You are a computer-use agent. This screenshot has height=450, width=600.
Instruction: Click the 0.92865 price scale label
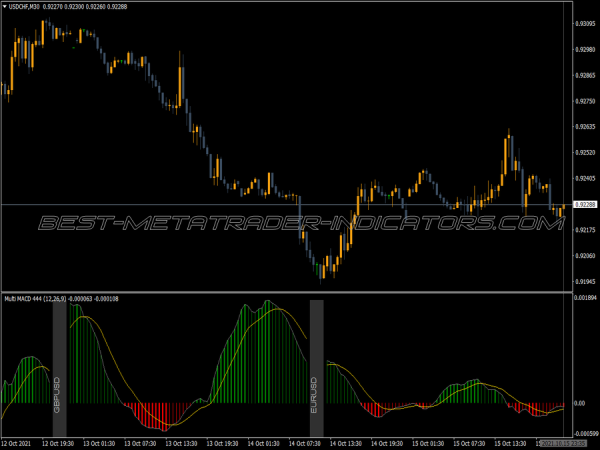585,75
